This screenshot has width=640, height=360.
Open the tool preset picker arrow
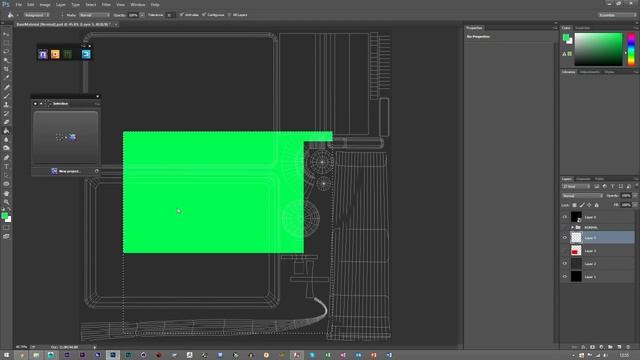[18, 15]
